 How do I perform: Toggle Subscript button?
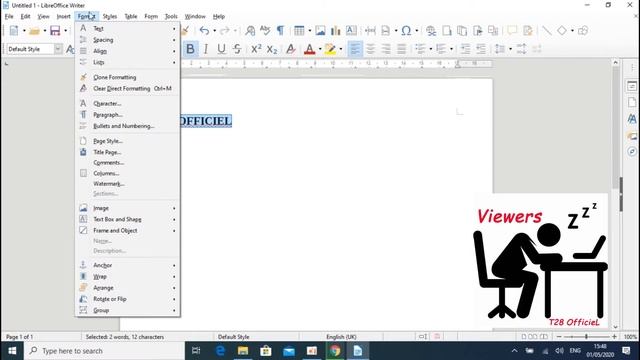coord(272,49)
